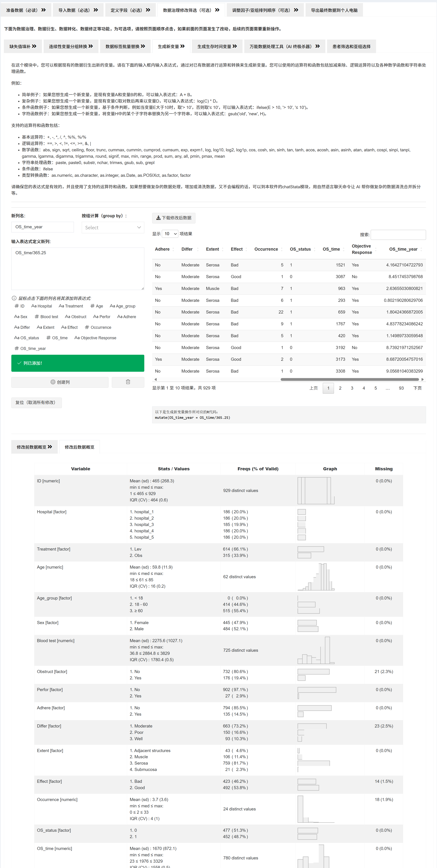Insert the OS_time column tag
437x868 pixels.
57,338
